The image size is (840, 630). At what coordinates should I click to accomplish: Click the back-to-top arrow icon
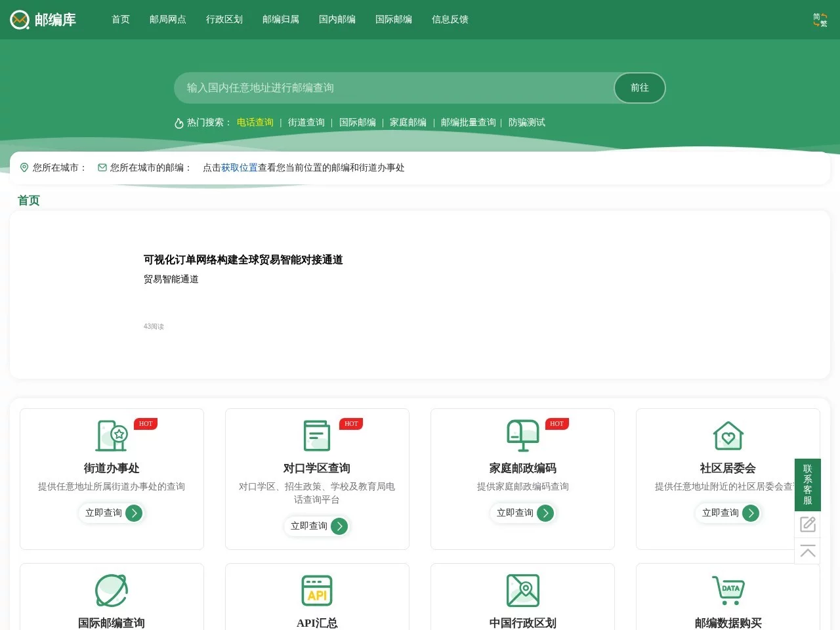pos(808,552)
